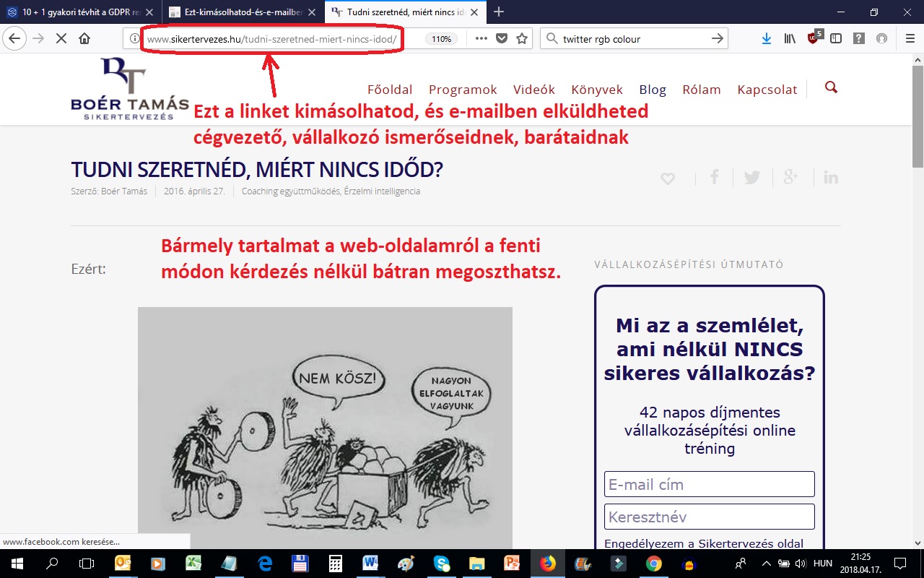Image resolution: width=924 pixels, height=578 pixels.
Task: Adjust system volume speaker icon
Action: point(799,564)
